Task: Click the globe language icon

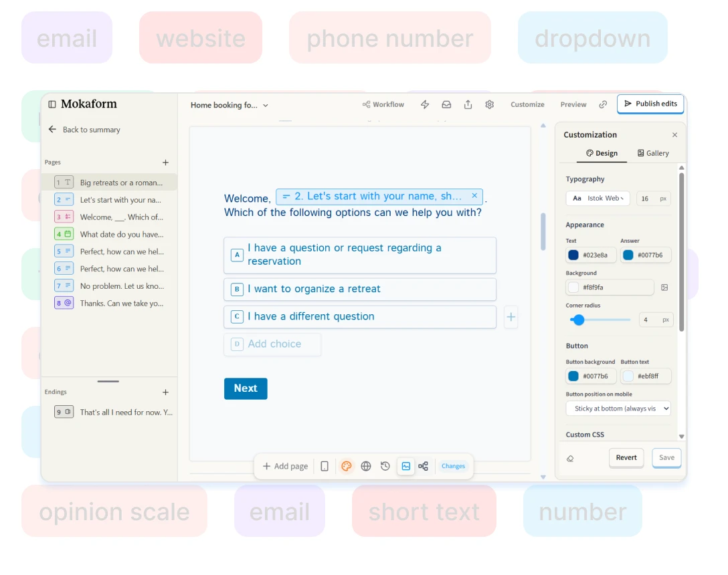Action: tap(365, 466)
